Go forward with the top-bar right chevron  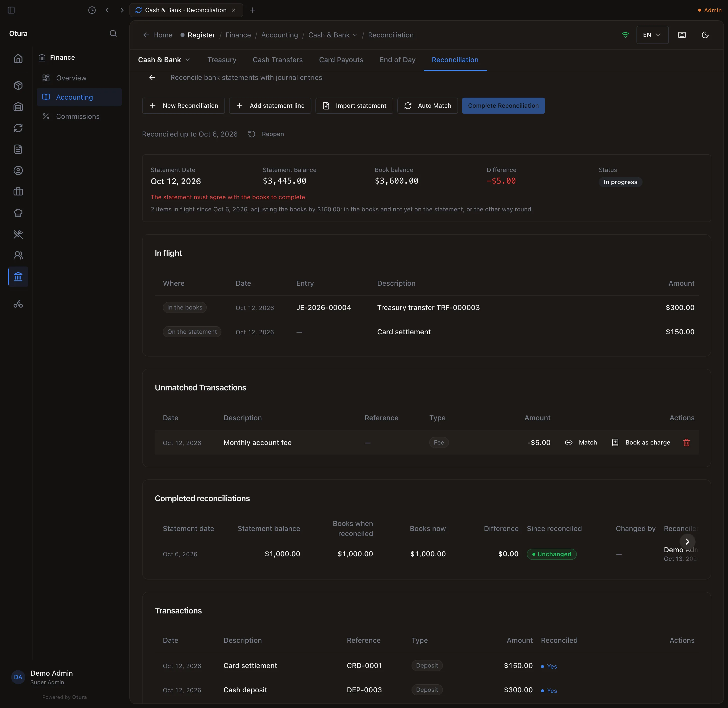point(122,10)
